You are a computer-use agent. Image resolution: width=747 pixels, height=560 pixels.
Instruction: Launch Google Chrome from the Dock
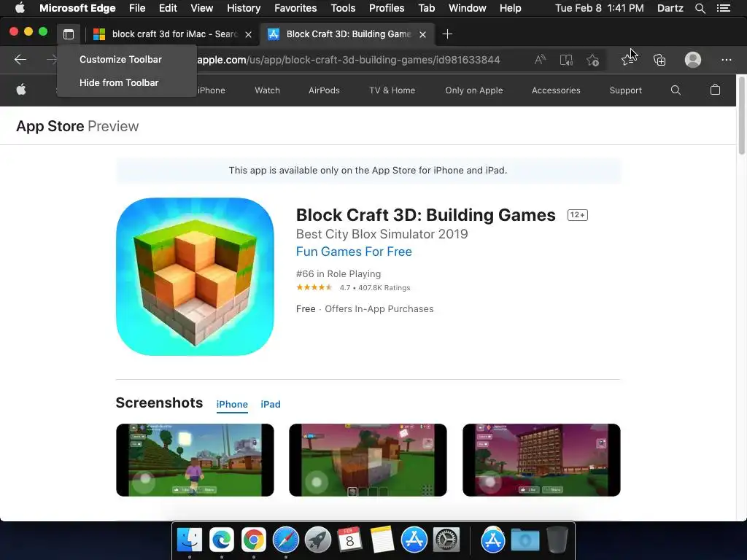pos(253,540)
